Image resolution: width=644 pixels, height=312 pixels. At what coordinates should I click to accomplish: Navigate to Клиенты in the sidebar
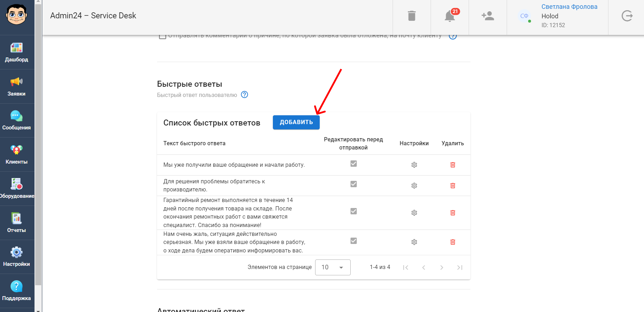(17, 155)
